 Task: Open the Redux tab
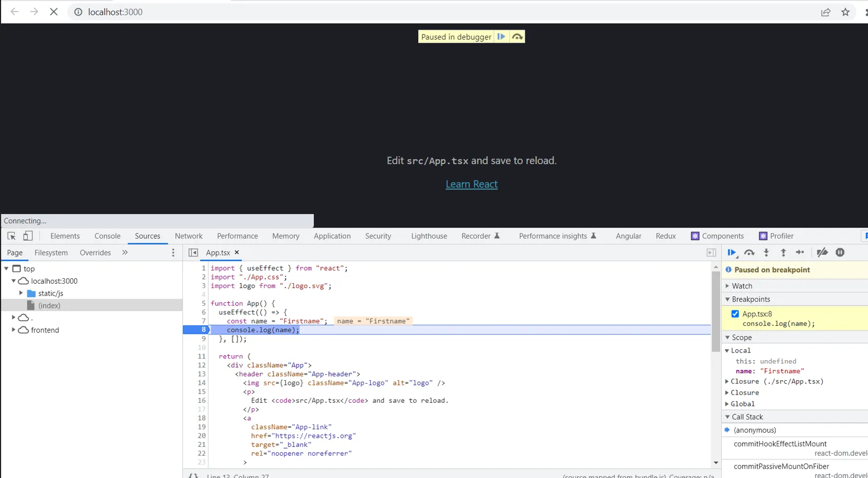[x=665, y=236]
